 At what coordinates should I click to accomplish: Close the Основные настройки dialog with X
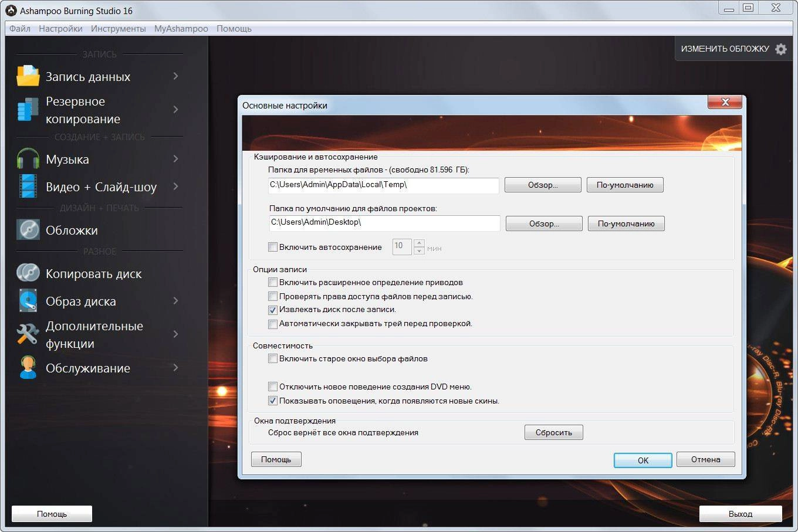725,102
